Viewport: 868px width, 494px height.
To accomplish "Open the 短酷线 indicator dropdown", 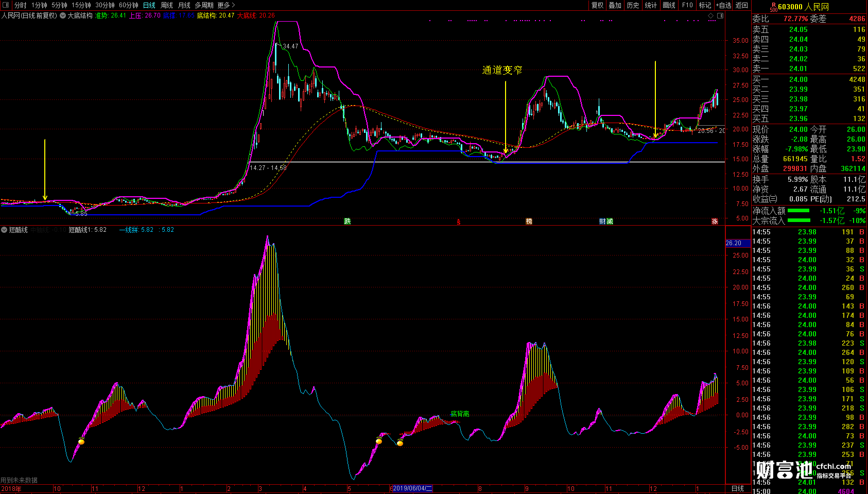I will [x=4, y=230].
